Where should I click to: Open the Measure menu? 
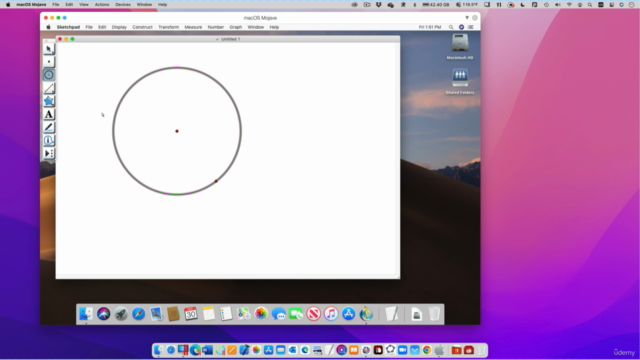click(193, 27)
